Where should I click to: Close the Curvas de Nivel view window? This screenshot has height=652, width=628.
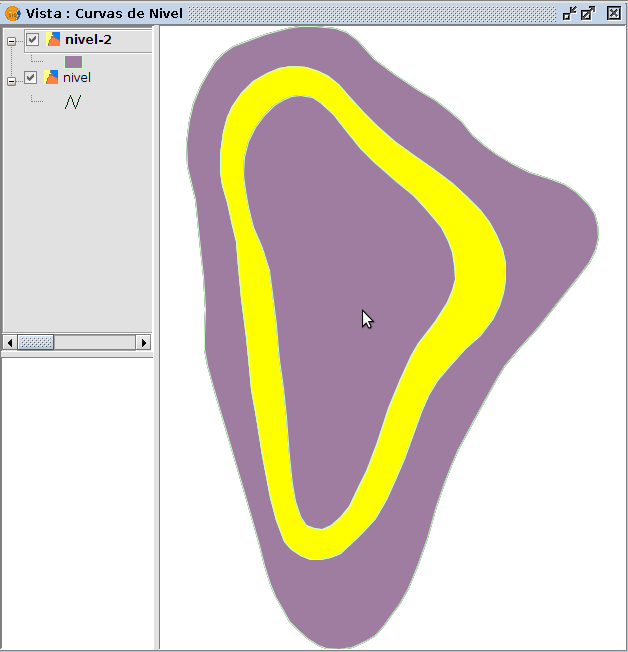[613, 13]
